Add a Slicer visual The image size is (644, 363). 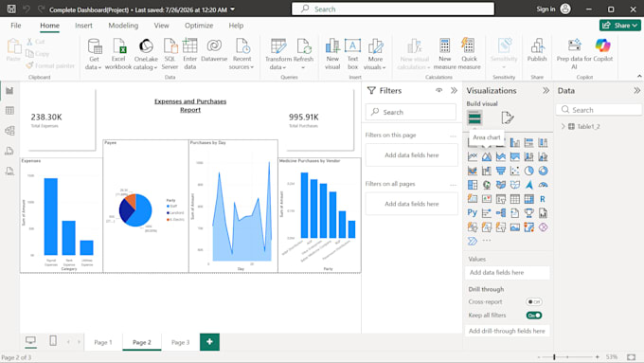click(501, 199)
